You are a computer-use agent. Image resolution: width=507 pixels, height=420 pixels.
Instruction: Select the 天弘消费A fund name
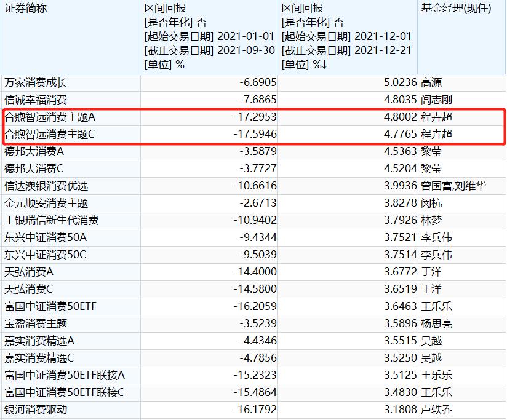(x=29, y=272)
